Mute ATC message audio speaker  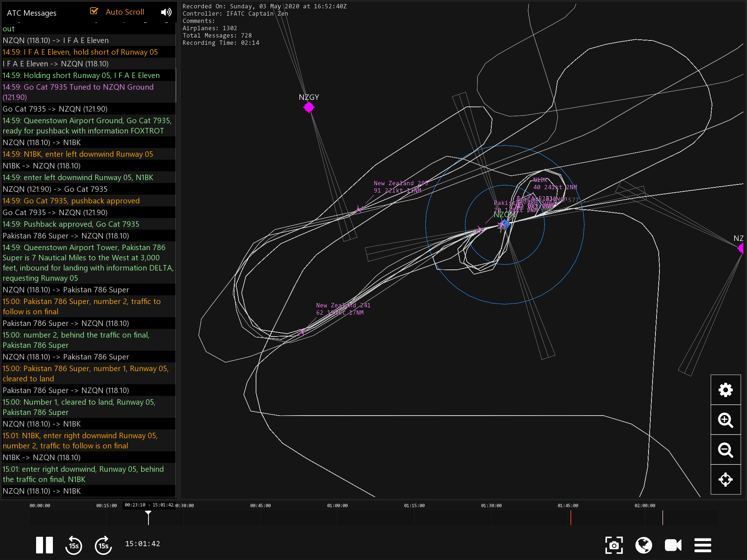pos(166,12)
